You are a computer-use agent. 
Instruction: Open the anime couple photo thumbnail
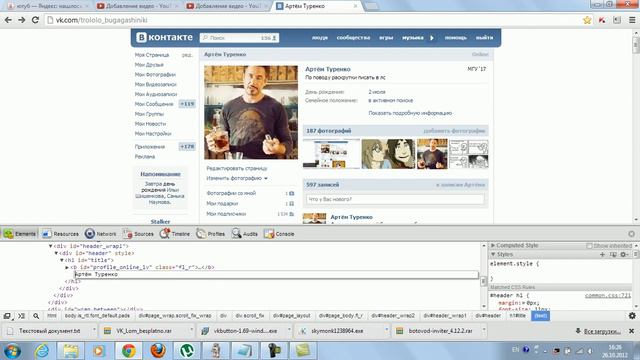point(388,154)
